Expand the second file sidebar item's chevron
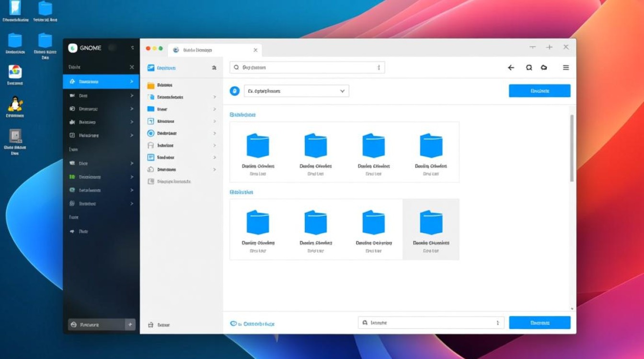The width and height of the screenshot is (644, 359). click(214, 97)
